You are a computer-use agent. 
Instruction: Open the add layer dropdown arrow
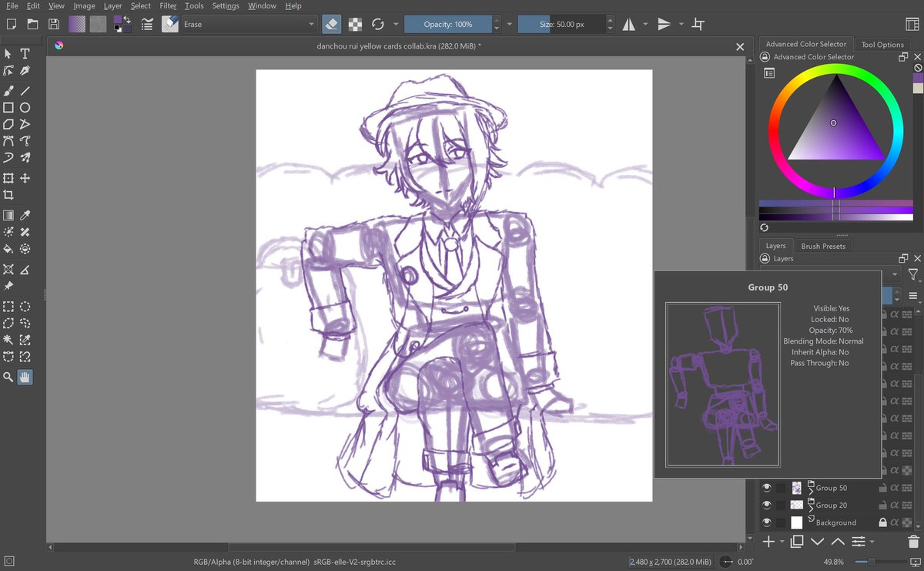[x=782, y=542]
